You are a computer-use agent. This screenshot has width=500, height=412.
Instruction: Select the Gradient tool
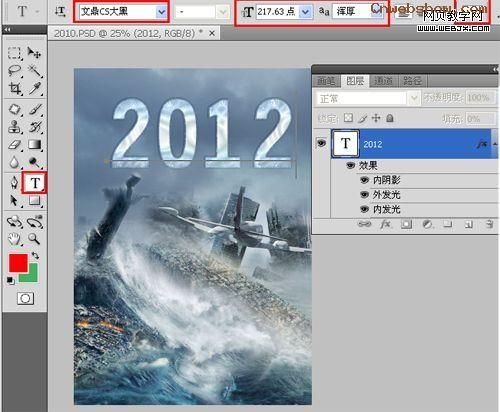(x=35, y=145)
